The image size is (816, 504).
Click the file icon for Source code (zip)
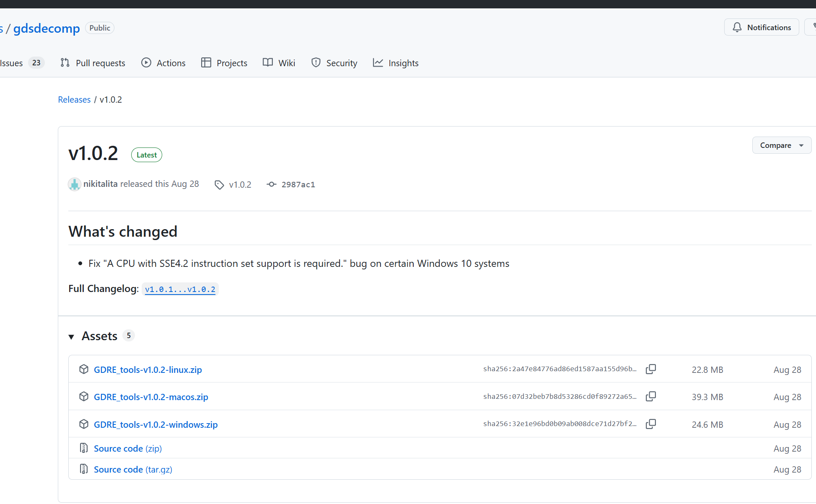(x=84, y=448)
